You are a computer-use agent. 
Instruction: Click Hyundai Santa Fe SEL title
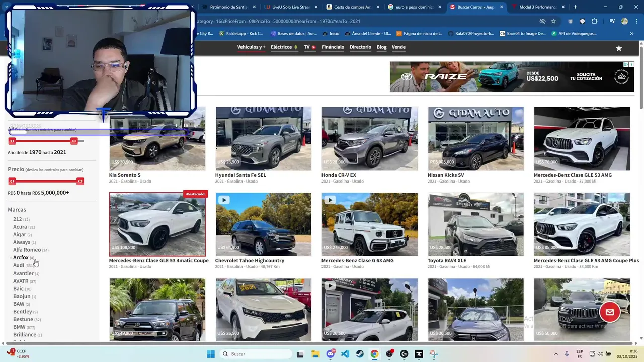tap(240, 175)
